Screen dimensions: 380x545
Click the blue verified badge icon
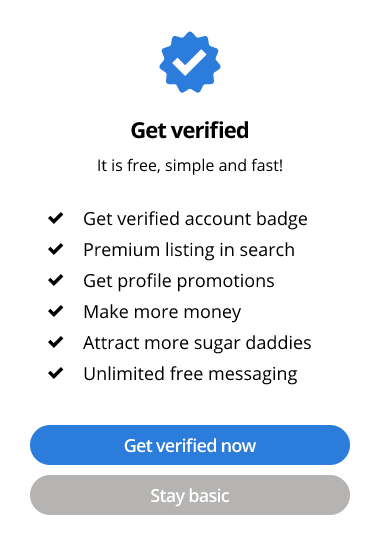190,62
